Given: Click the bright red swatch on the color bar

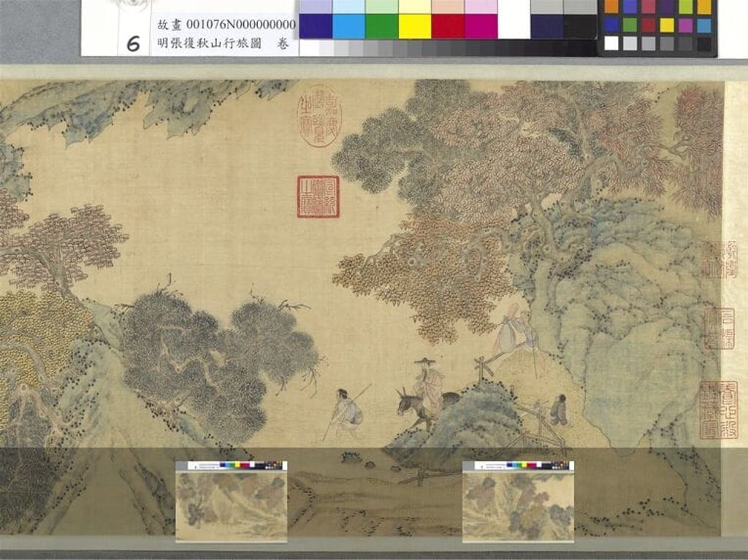Looking at the screenshot, I should [448, 26].
